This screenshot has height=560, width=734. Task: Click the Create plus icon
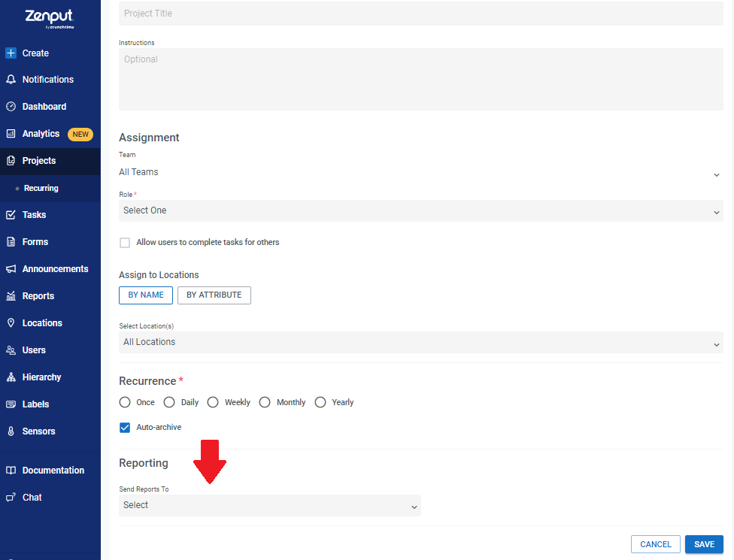[x=11, y=53]
